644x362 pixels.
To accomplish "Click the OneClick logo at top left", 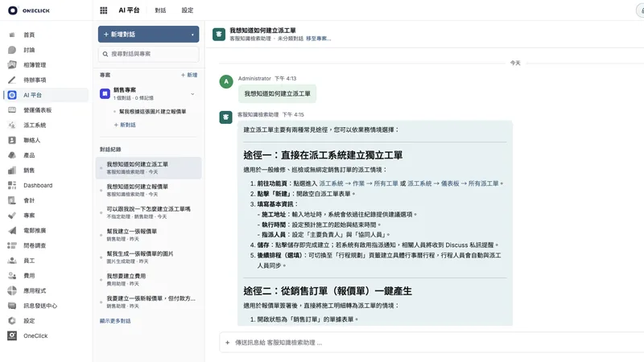I will click(x=29, y=10).
